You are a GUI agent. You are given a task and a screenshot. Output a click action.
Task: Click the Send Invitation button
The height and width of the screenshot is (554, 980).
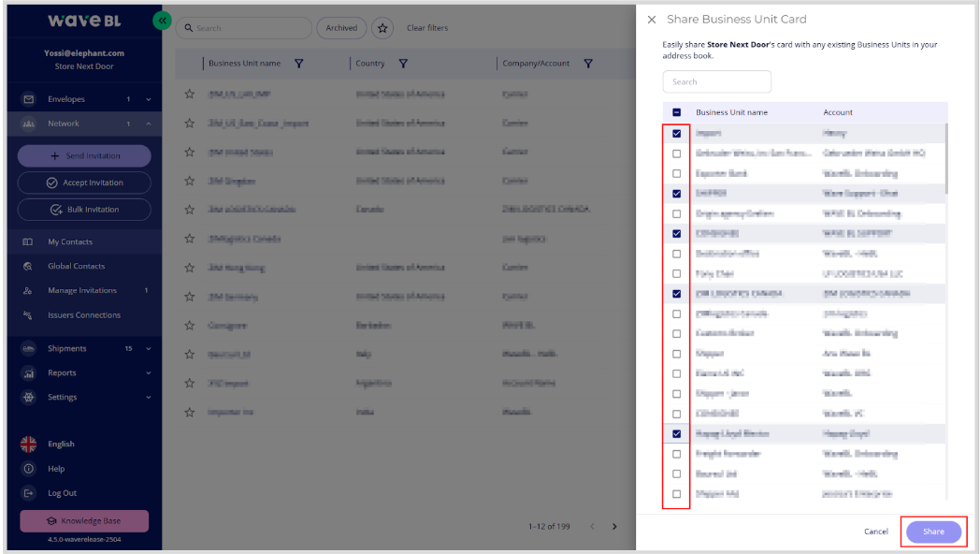[x=84, y=155]
